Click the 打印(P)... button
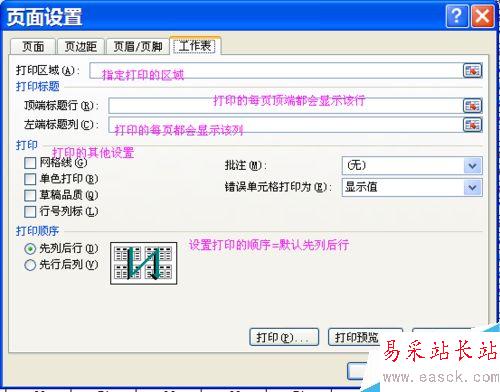This screenshot has height=392, width=500. click(284, 337)
